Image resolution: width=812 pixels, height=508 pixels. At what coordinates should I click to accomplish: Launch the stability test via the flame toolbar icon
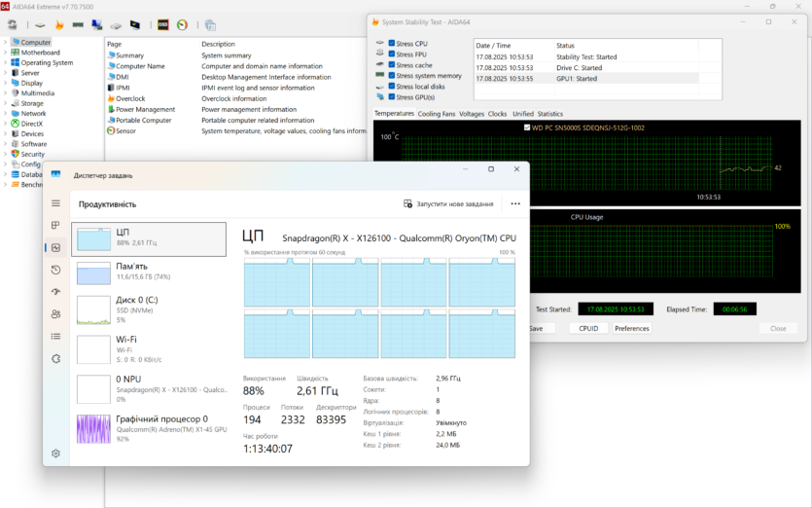coord(59,25)
